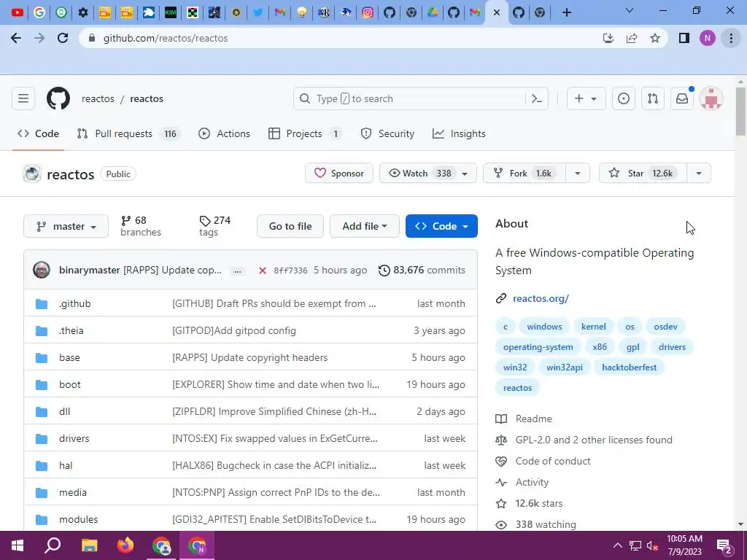
Task: Open Windows notification center icon
Action: point(724,545)
